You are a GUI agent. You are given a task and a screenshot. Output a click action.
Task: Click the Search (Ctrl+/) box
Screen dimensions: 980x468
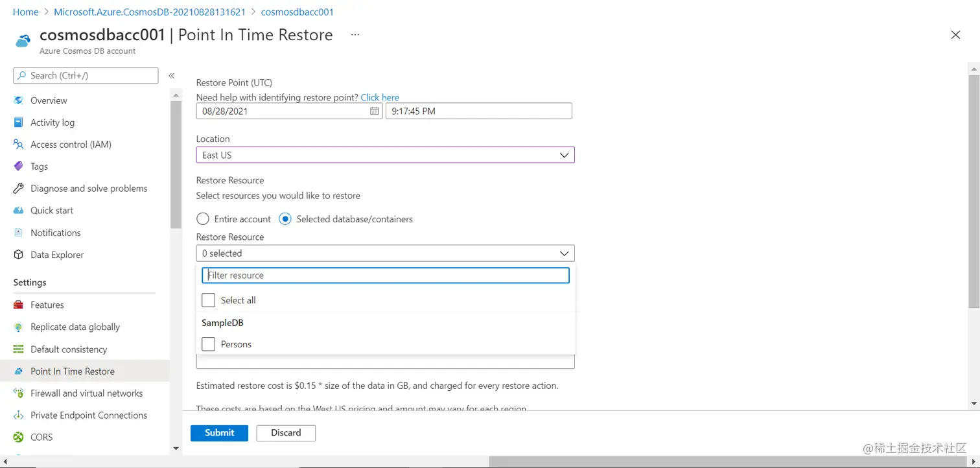(86, 76)
